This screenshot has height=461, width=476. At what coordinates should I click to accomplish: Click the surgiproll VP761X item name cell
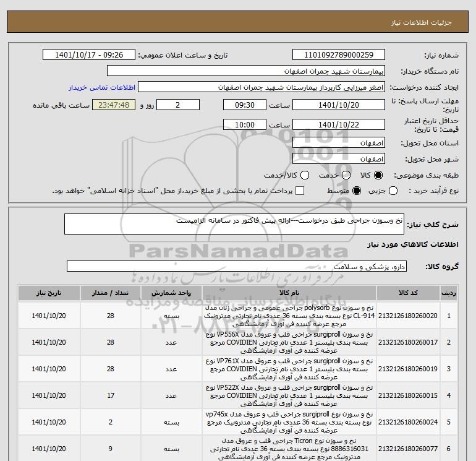click(x=289, y=369)
